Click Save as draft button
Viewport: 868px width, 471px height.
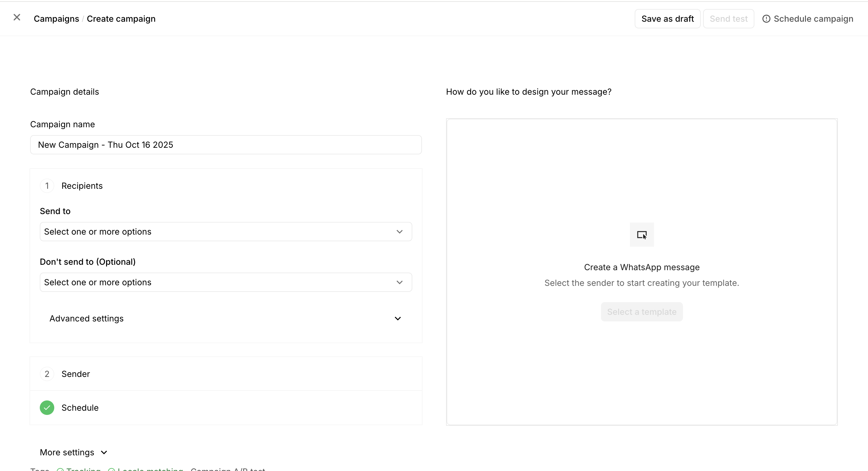pos(667,19)
